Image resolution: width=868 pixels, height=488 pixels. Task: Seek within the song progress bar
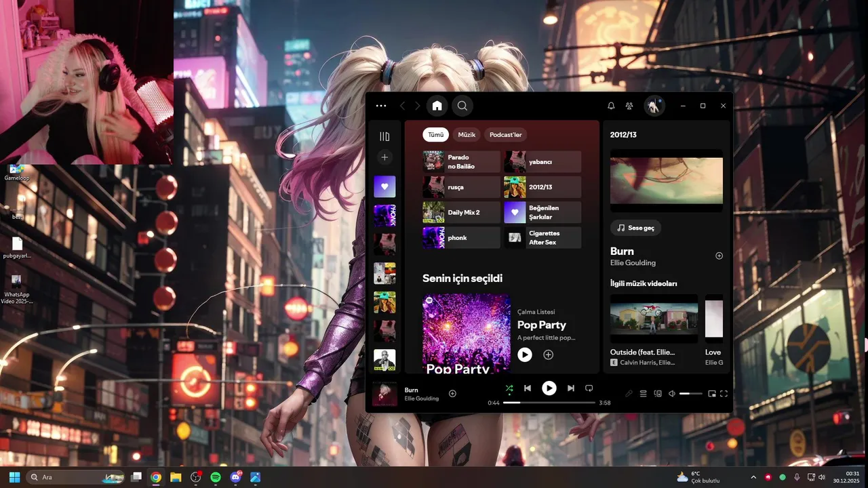point(549,403)
